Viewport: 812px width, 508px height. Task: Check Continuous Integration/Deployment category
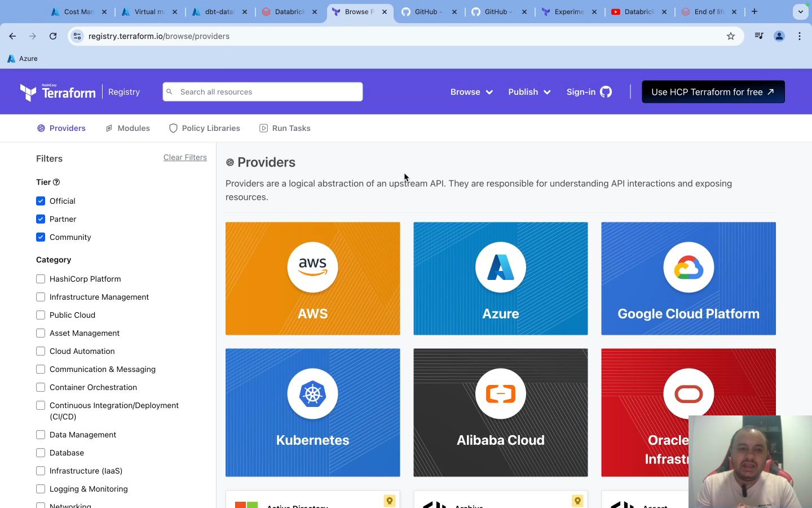coord(41,405)
